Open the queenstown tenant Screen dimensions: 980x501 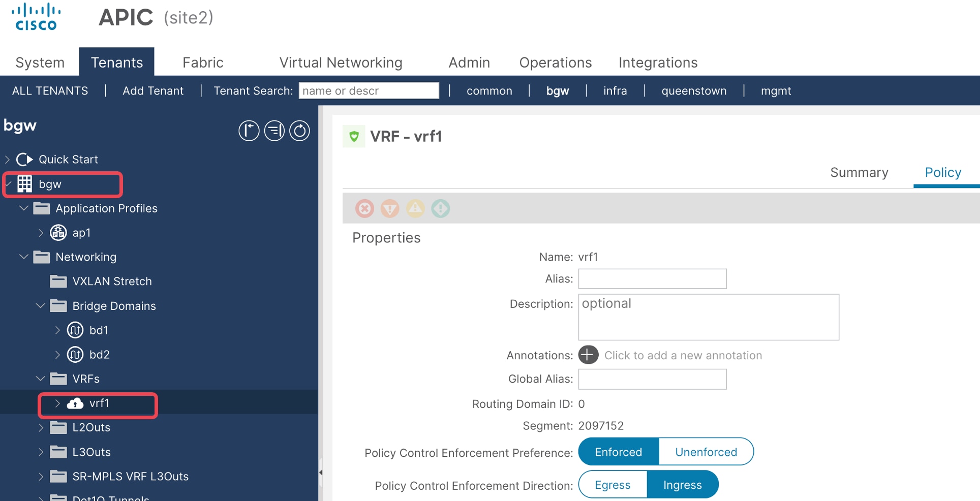click(x=694, y=91)
